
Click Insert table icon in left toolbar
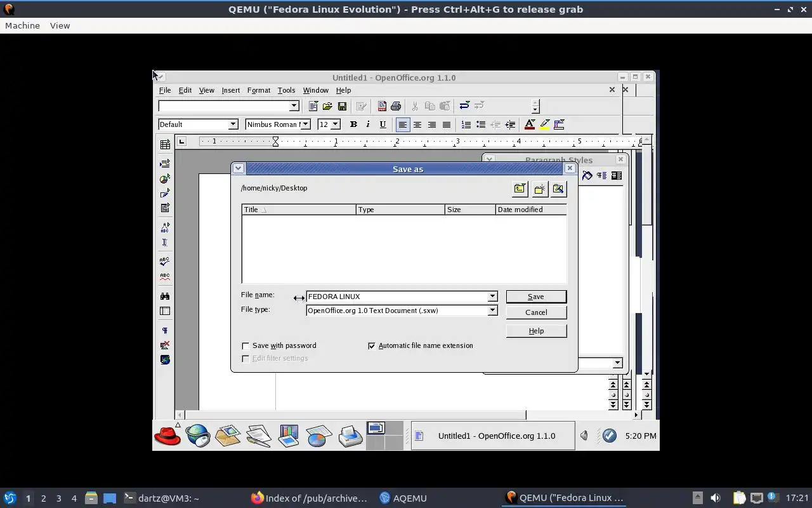[x=165, y=145]
